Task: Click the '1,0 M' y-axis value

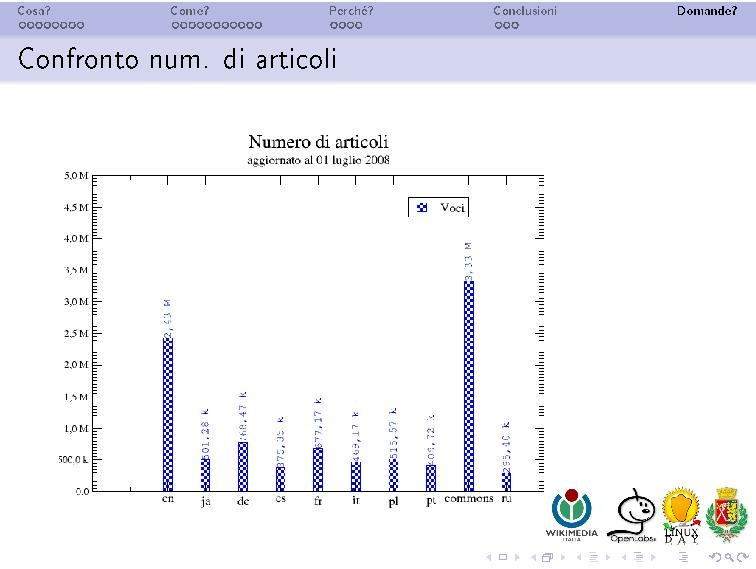Action: (x=76, y=429)
